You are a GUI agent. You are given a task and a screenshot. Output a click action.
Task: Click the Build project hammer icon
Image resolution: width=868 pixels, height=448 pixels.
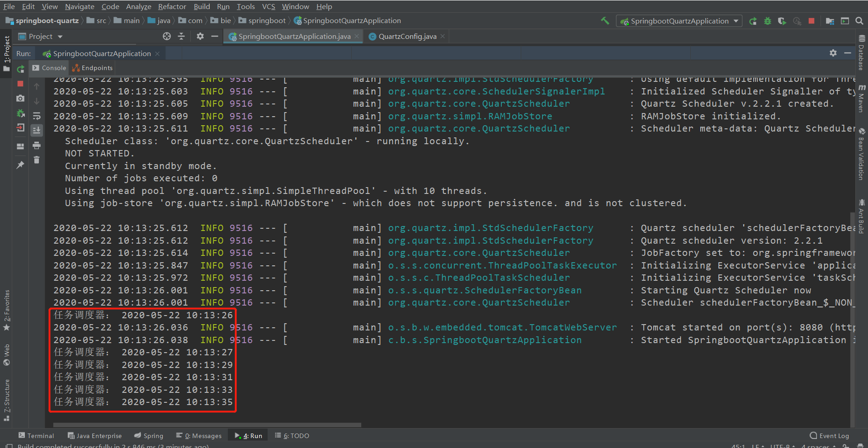click(x=605, y=21)
